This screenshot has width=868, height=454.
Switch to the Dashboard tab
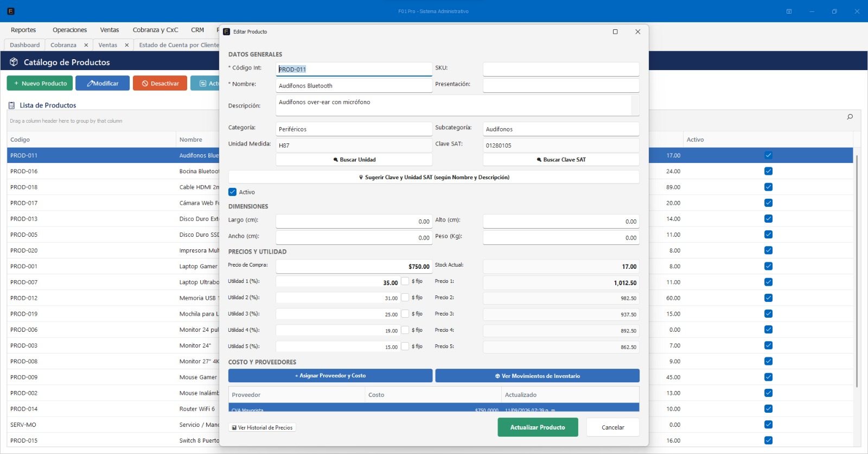tap(25, 45)
